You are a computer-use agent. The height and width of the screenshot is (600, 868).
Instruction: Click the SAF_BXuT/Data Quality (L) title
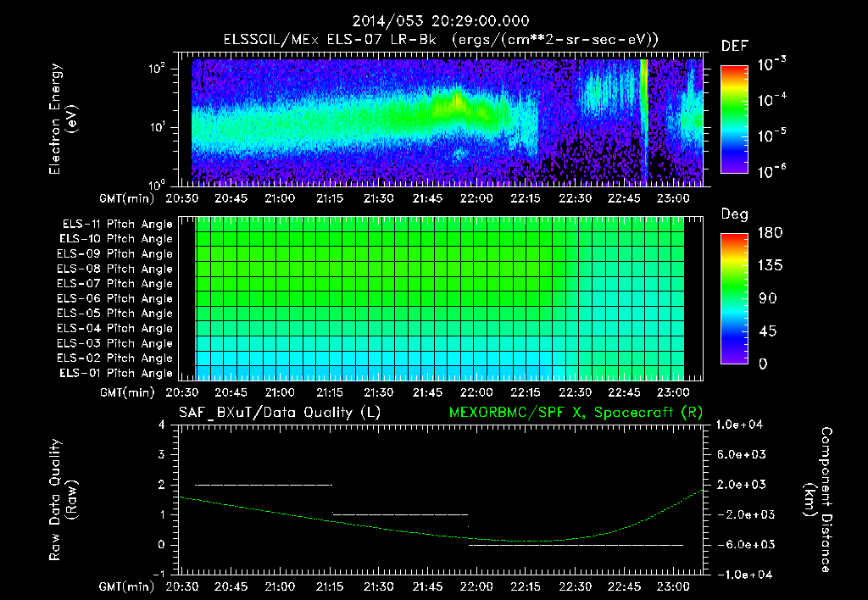(x=280, y=413)
